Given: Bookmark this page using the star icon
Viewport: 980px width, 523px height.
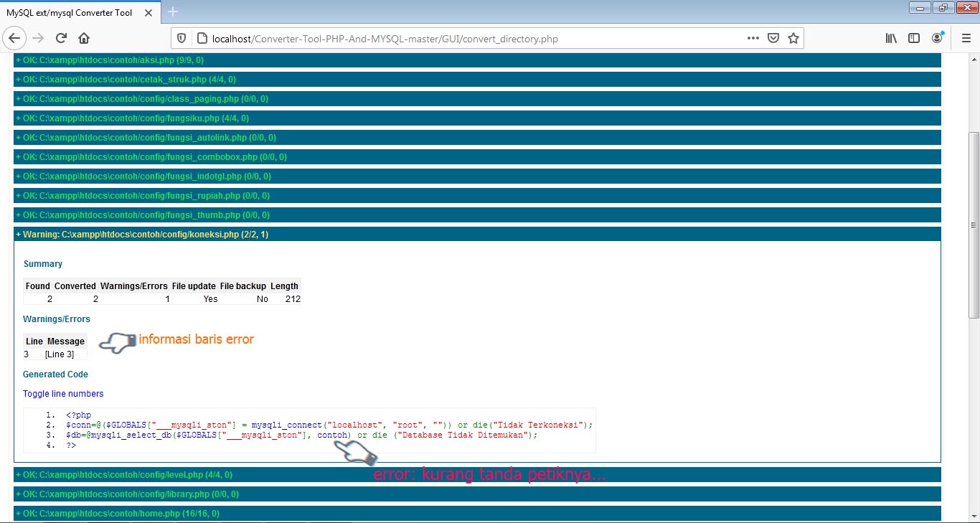Looking at the screenshot, I should point(793,38).
